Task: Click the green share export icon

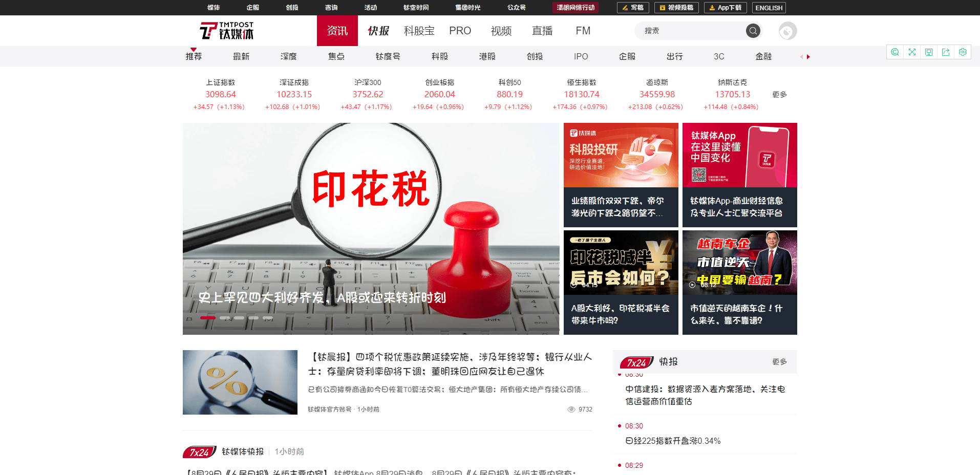Action: tap(946, 52)
